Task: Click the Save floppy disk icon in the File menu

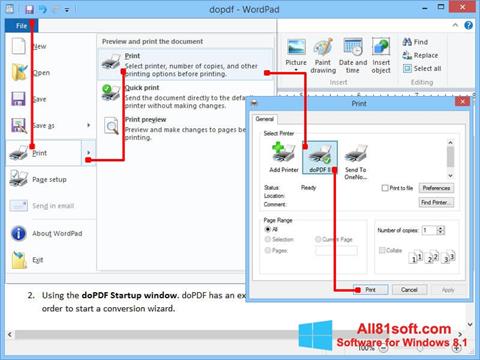Action: tap(18, 99)
